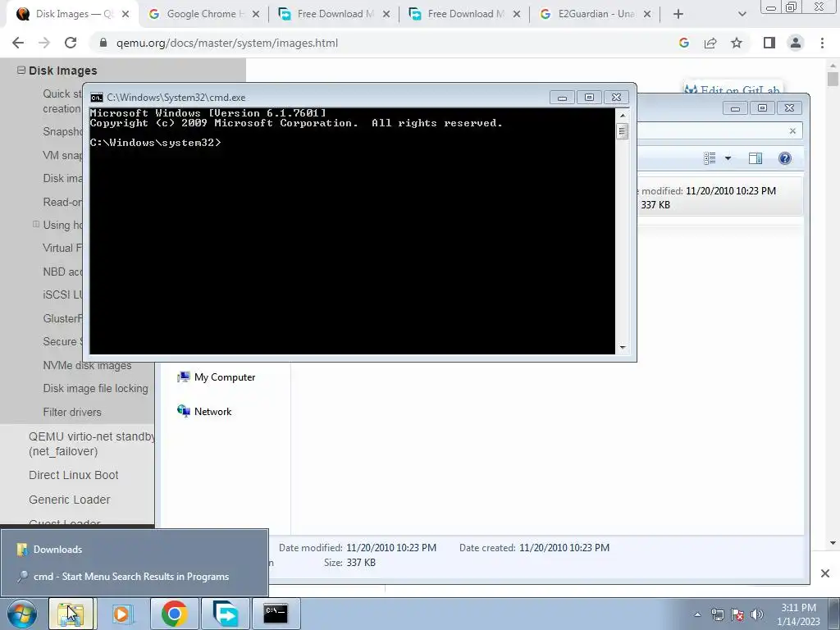The image size is (840, 630).
Task: Close the Disk Images tab
Action: pos(126,14)
